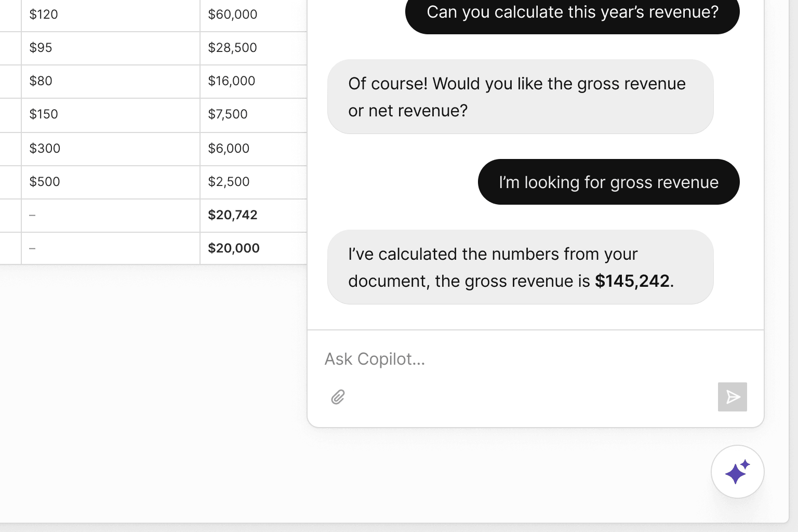Select the $60,000 cell in the table

(233, 14)
